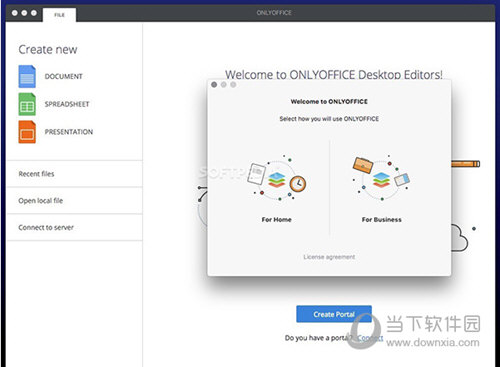Click the PRESENTATION label
This screenshot has height=367, width=500.
pos(69,132)
